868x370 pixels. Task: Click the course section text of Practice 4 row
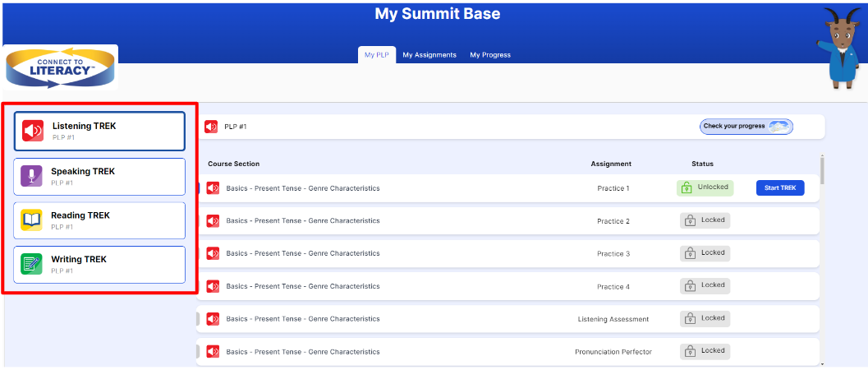pos(303,286)
